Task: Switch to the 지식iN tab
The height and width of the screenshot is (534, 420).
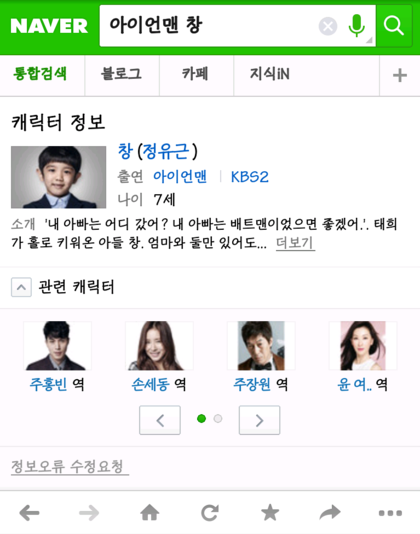Action: (270, 74)
